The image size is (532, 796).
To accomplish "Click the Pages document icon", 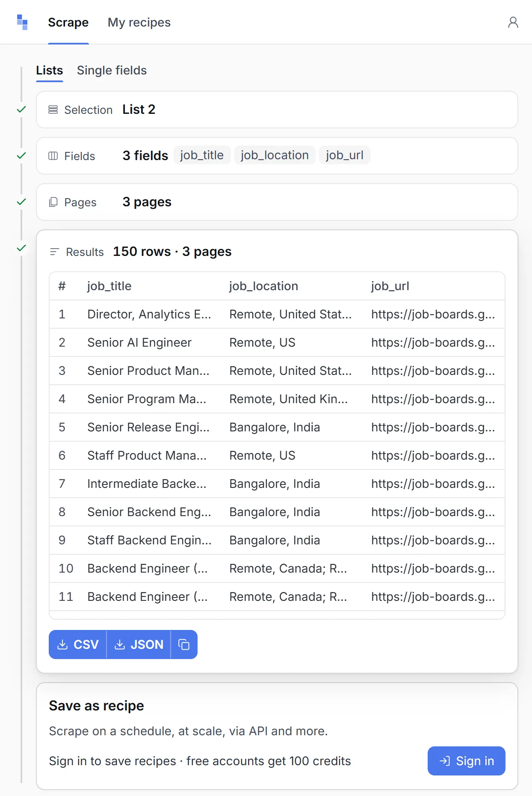I will click(53, 202).
